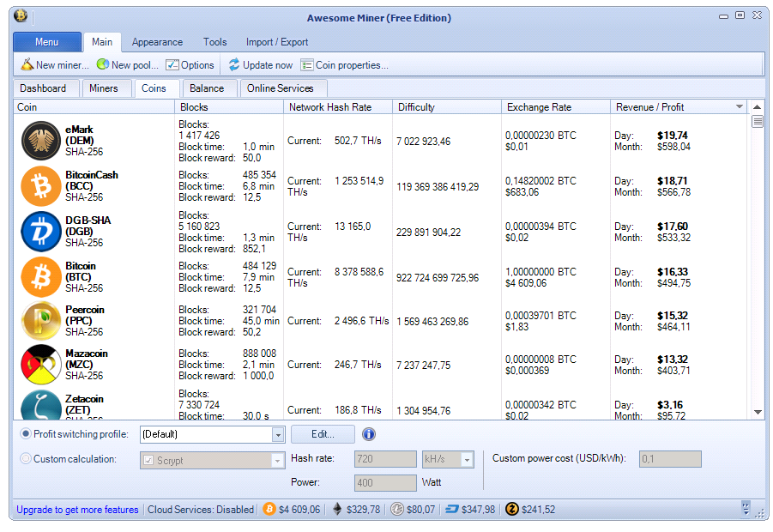
Task: Click the Hash rate input field
Action: [x=384, y=460]
